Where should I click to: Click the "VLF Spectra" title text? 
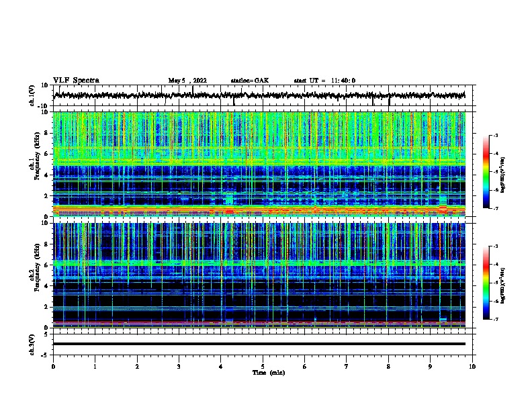click(x=76, y=80)
